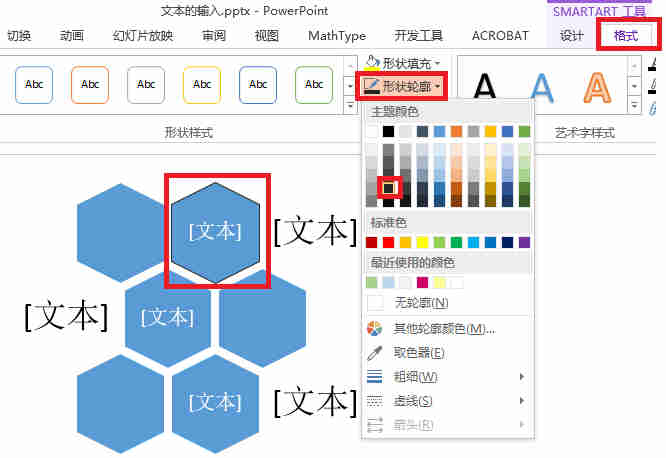The width and height of the screenshot is (666, 458).
Task: Apply the black WordArt A style
Action: tap(485, 86)
